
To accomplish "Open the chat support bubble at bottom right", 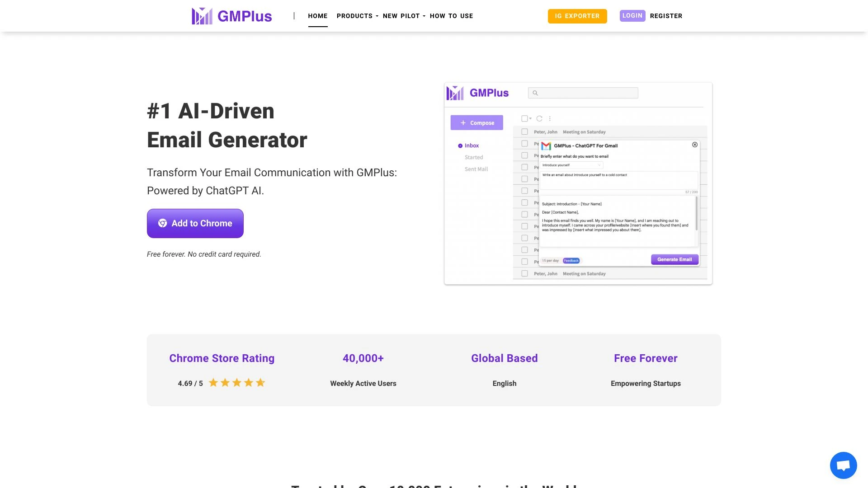I will [843, 465].
